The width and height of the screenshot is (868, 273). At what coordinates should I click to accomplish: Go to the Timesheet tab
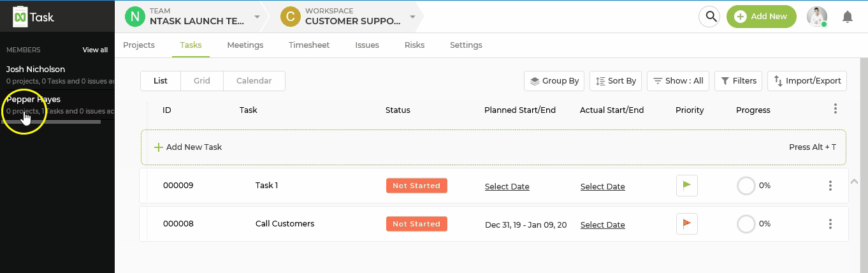pyautogui.click(x=309, y=45)
